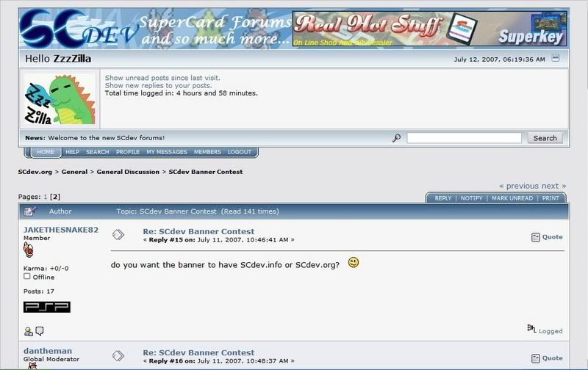588x370 pixels.
Task: Click the Real Hot Stuff advertisement banner
Action: click(430, 29)
